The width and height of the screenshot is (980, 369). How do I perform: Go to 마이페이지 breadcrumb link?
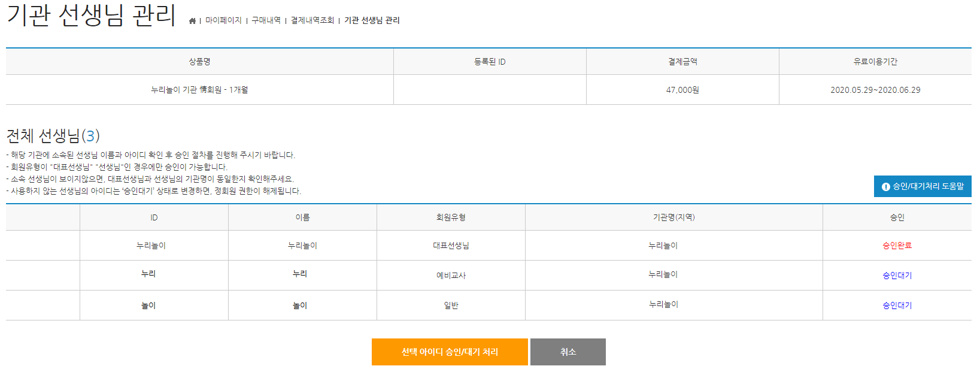(x=223, y=20)
